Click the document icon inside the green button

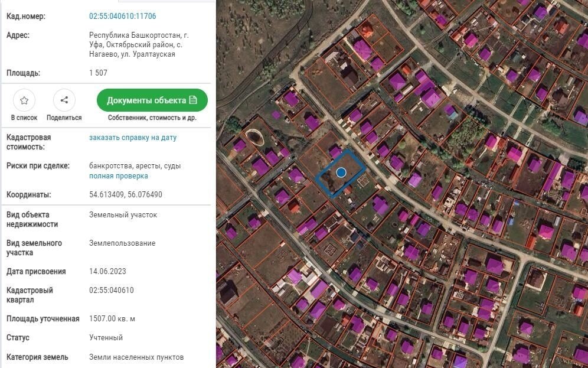pyautogui.click(x=193, y=100)
